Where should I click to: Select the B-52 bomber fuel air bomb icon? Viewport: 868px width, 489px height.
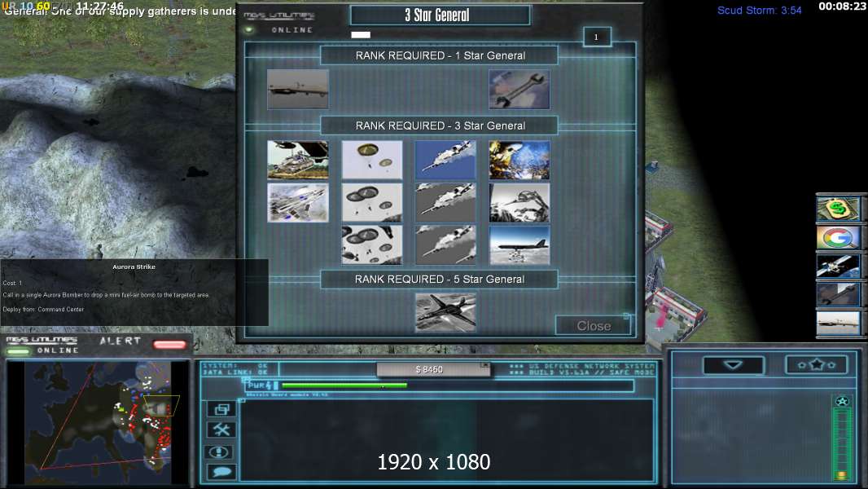point(519,244)
